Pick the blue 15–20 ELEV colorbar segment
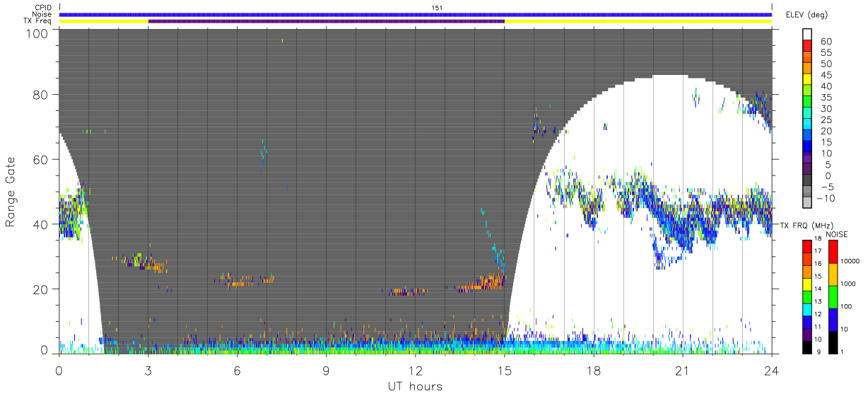This screenshot has width=868, height=401. coord(808,136)
